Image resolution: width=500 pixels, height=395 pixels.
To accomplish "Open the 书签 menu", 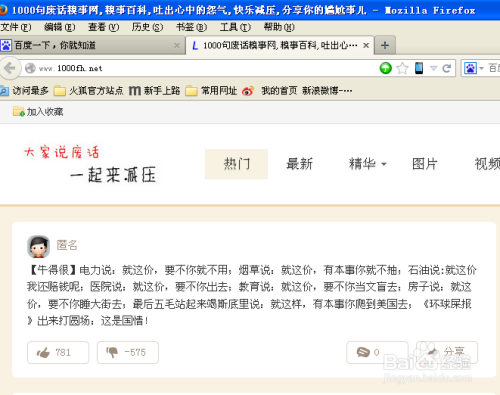I will (x=191, y=27).
